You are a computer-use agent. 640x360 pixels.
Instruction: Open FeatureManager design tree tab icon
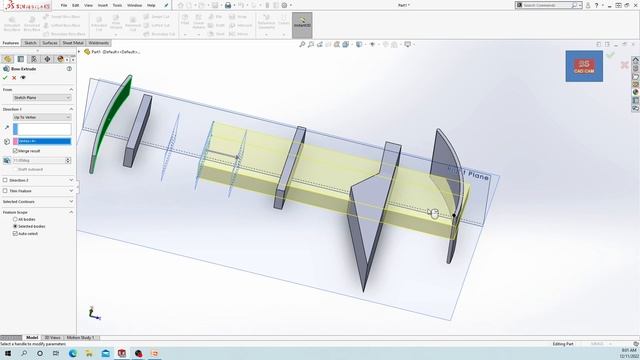click(7, 59)
